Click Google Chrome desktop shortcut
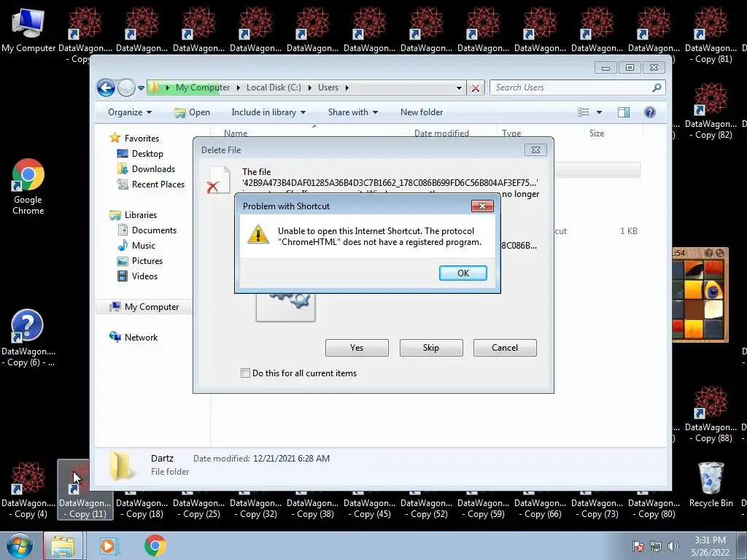The height and width of the screenshot is (560, 747). click(28, 187)
